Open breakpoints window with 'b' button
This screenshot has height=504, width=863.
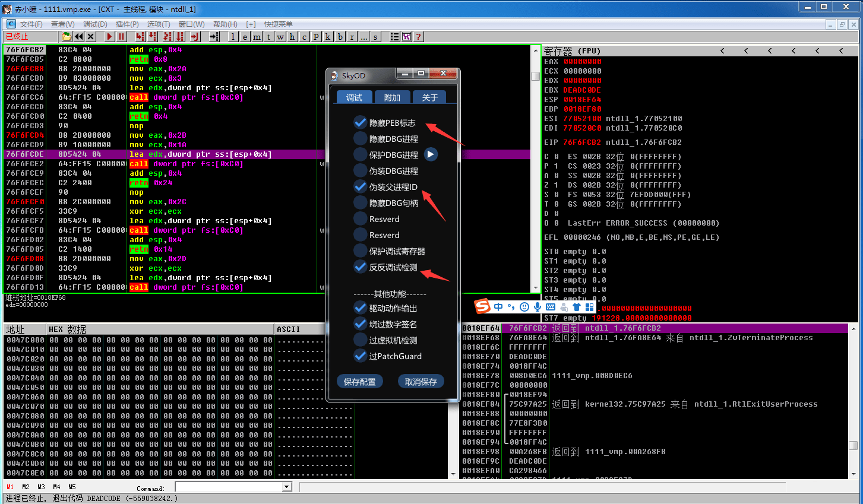tap(340, 37)
